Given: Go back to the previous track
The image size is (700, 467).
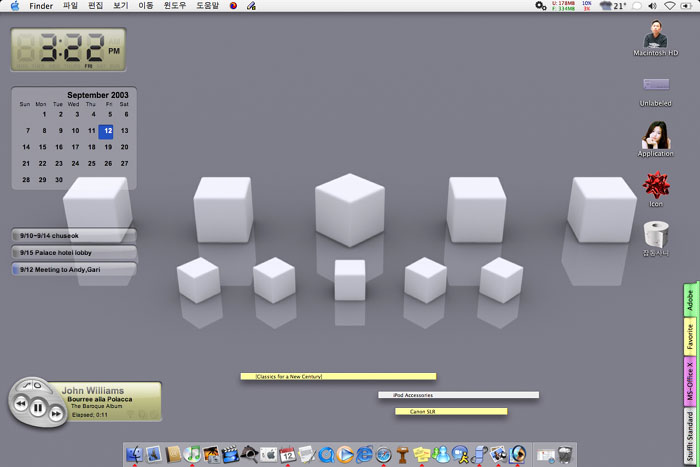Looking at the screenshot, I should pos(19,404).
